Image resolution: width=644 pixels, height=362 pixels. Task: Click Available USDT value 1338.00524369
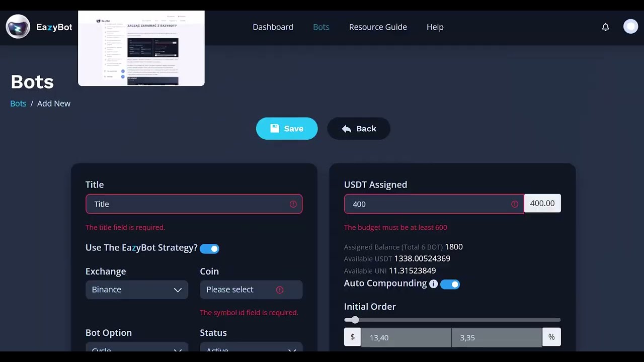[x=422, y=258]
